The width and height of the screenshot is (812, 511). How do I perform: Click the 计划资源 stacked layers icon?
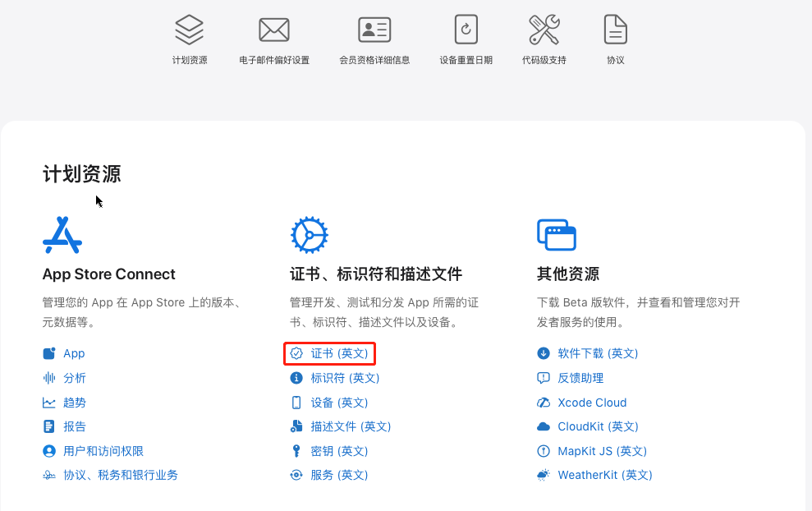(x=190, y=30)
